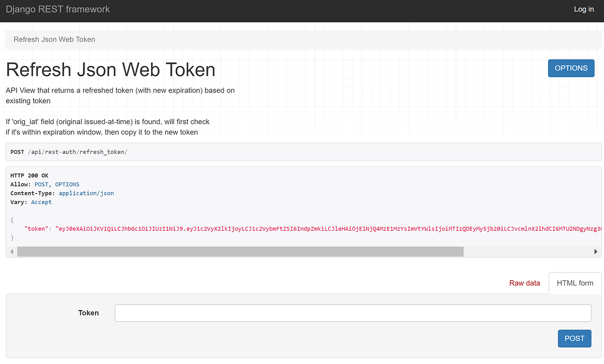Open the Log in link
The height and width of the screenshot is (364, 604).
pos(583,9)
